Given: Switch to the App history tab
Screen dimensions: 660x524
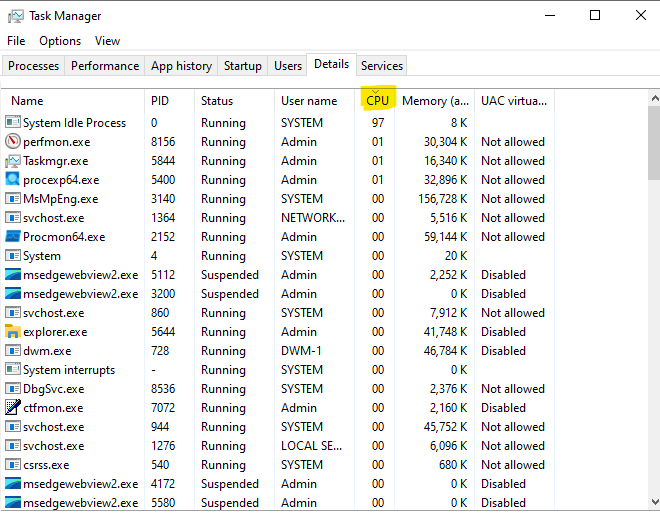Looking at the screenshot, I should click(181, 66).
